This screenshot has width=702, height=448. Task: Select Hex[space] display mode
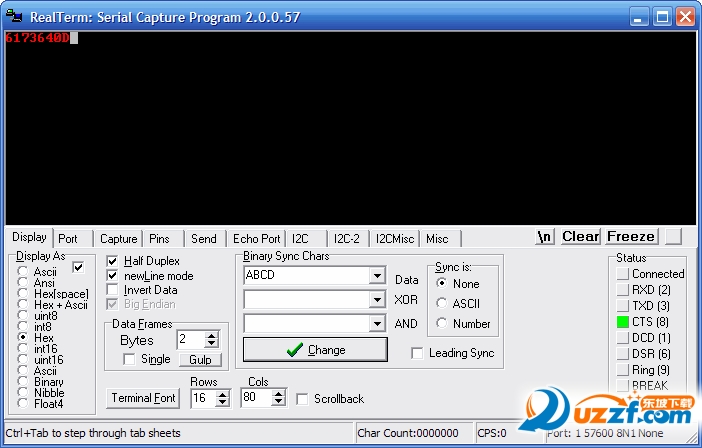pyautogui.click(x=22, y=294)
